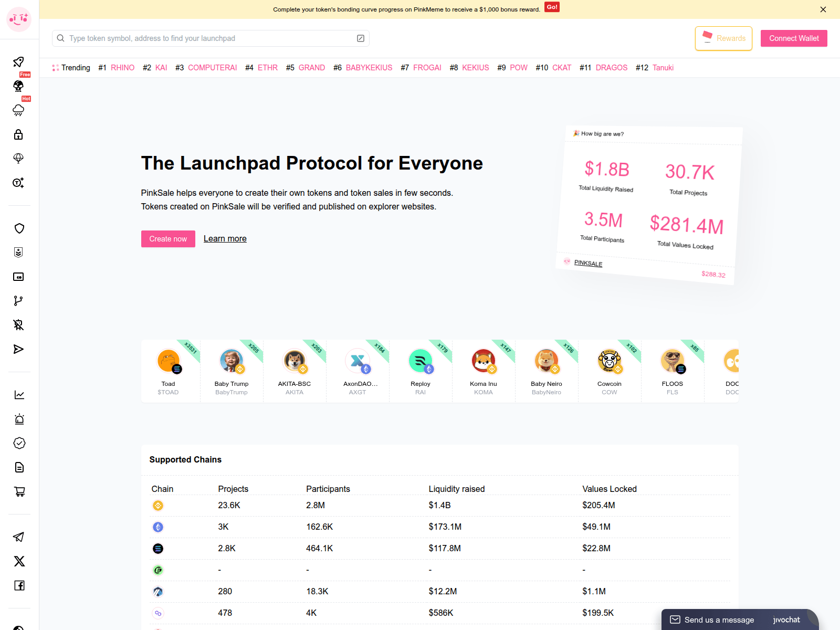The image size is (840, 630).
Task: Open the padlock PinkLock sidebar icon
Action: (18, 134)
